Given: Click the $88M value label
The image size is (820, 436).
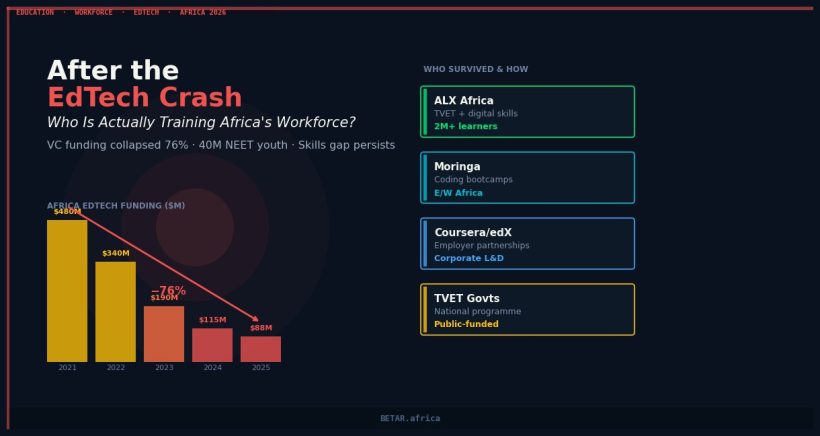Looking at the screenshot, I should [261, 328].
